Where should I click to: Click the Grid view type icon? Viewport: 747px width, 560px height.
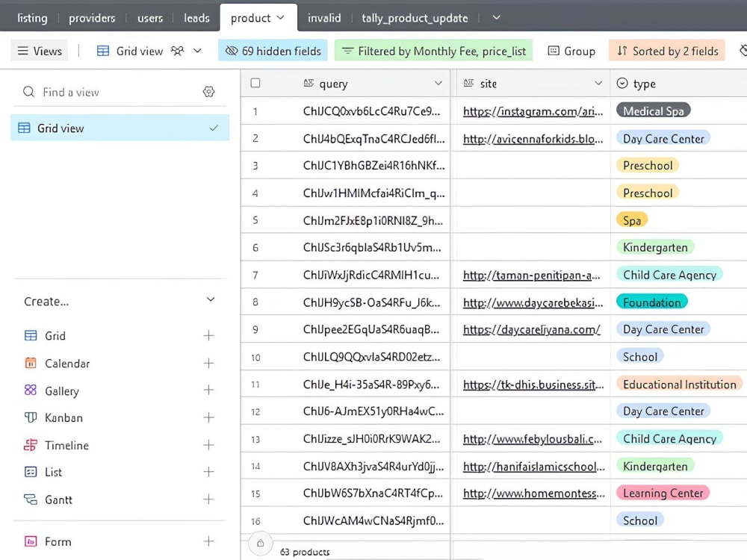click(31, 336)
